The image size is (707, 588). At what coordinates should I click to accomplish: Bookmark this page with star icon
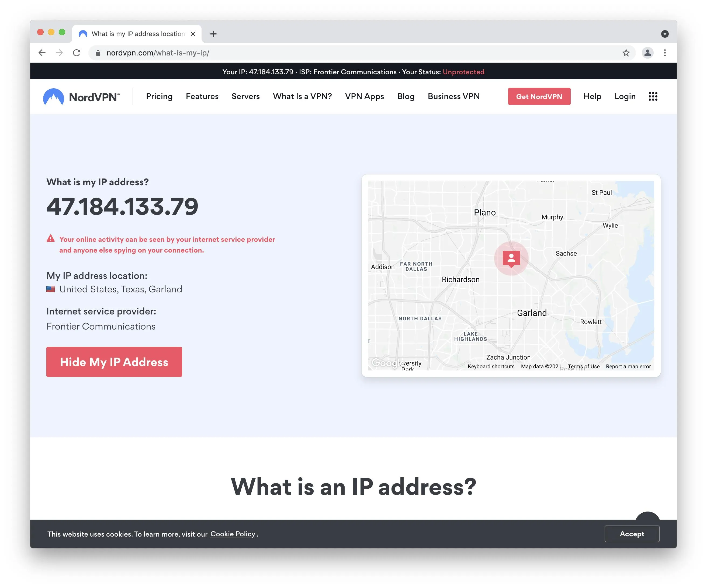[x=626, y=53]
